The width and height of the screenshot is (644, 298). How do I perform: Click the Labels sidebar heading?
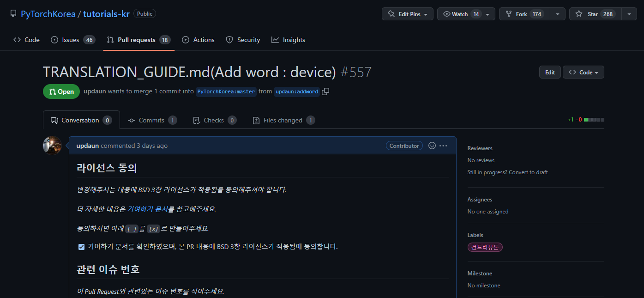(475, 235)
